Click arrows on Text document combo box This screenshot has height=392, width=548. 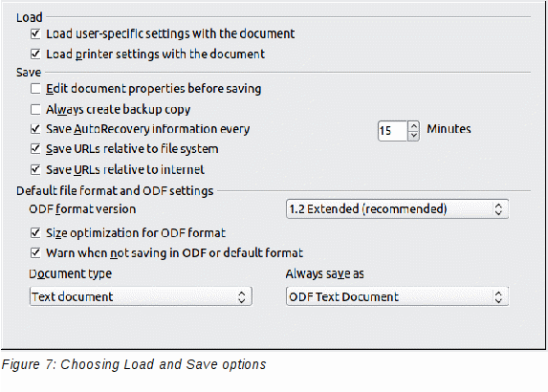click(x=242, y=297)
